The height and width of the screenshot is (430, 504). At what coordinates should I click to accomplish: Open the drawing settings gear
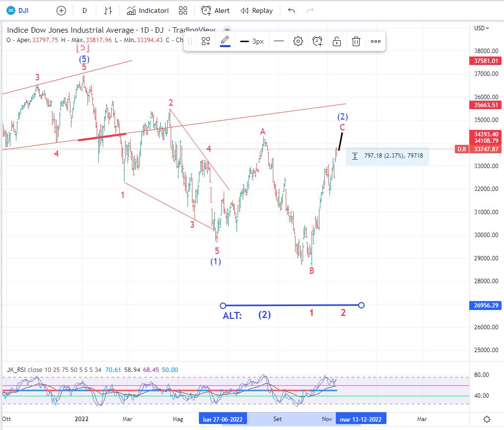[x=298, y=41]
